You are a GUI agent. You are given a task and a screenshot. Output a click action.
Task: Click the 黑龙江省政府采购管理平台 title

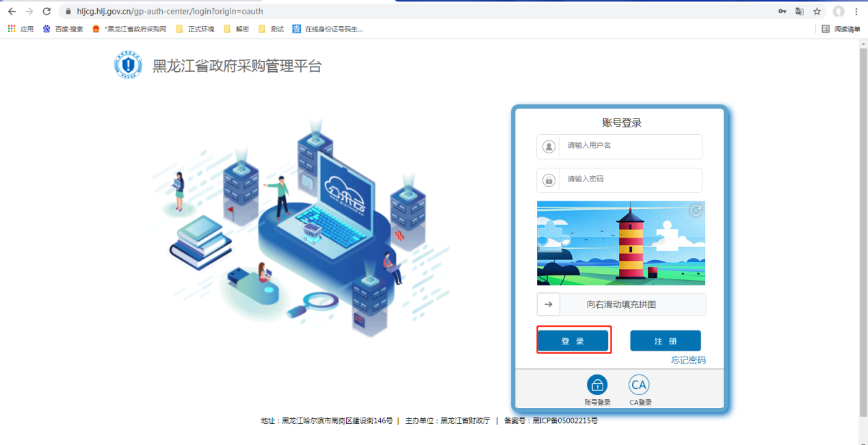tap(237, 66)
